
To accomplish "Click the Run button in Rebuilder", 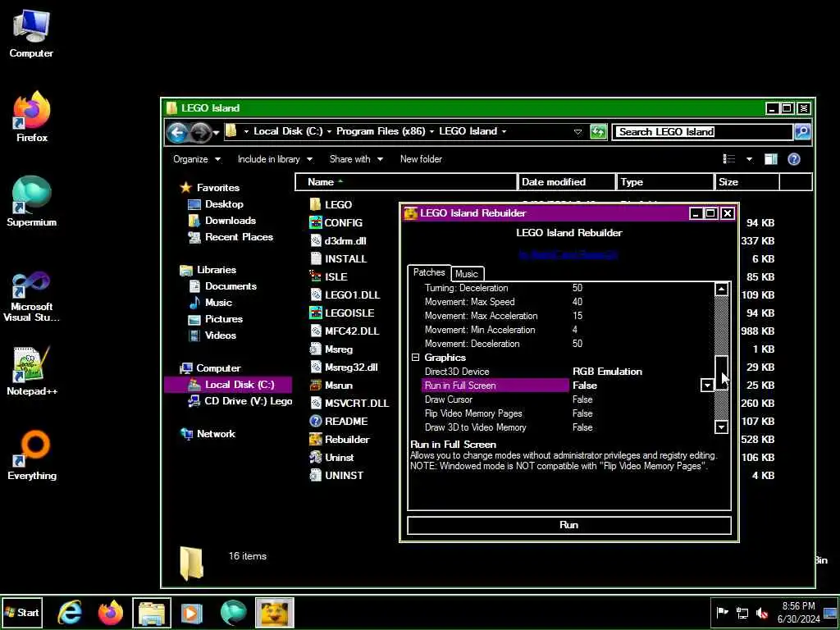I will pos(569,525).
